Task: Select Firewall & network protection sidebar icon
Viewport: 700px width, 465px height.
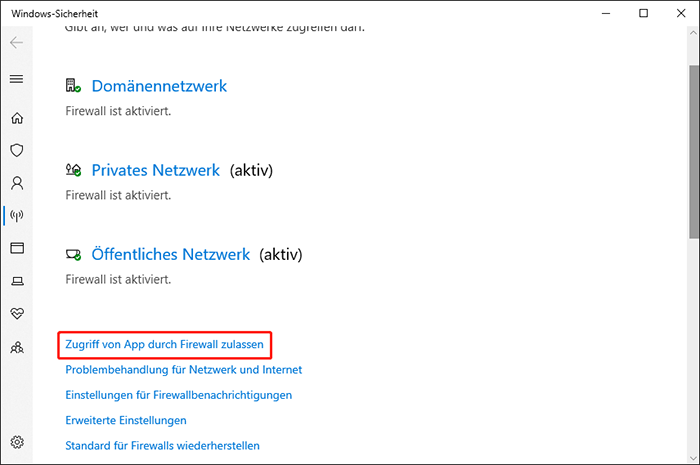Action: (x=16, y=215)
